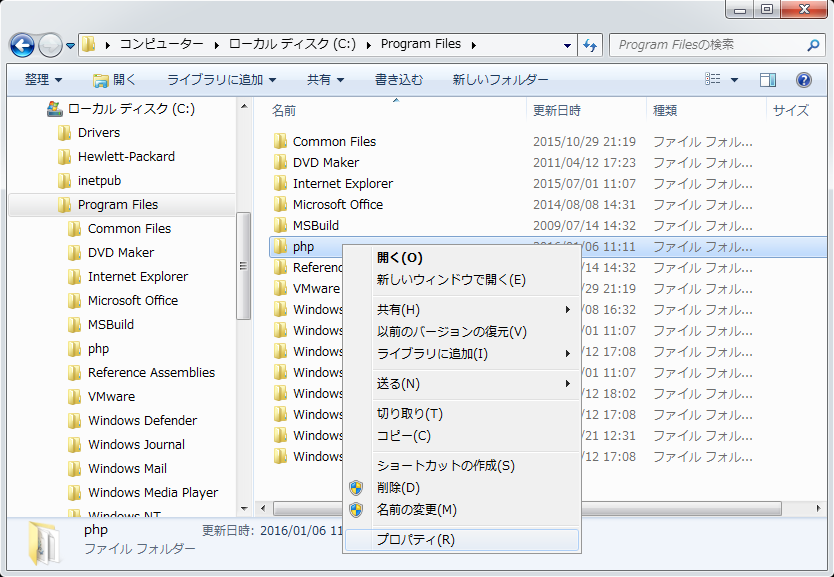The image size is (834, 577).
Task: Open the view options dropdown arrow
Action: (735, 80)
